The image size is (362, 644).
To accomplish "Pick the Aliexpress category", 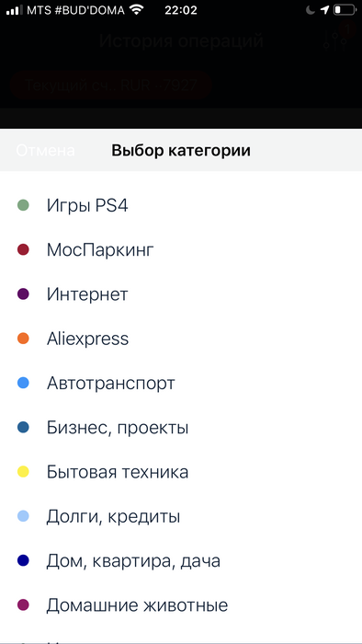I will click(181, 339).
